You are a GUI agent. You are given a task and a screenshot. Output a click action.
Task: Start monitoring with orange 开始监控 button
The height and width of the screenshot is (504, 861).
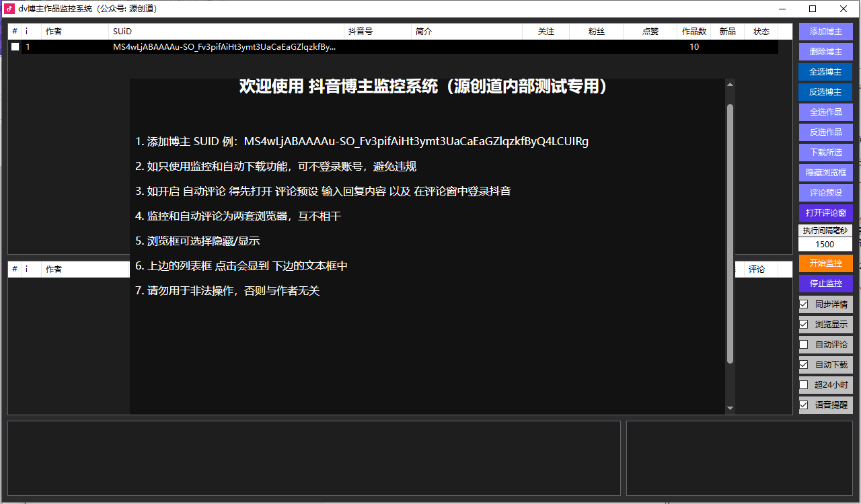pos(825,263)
